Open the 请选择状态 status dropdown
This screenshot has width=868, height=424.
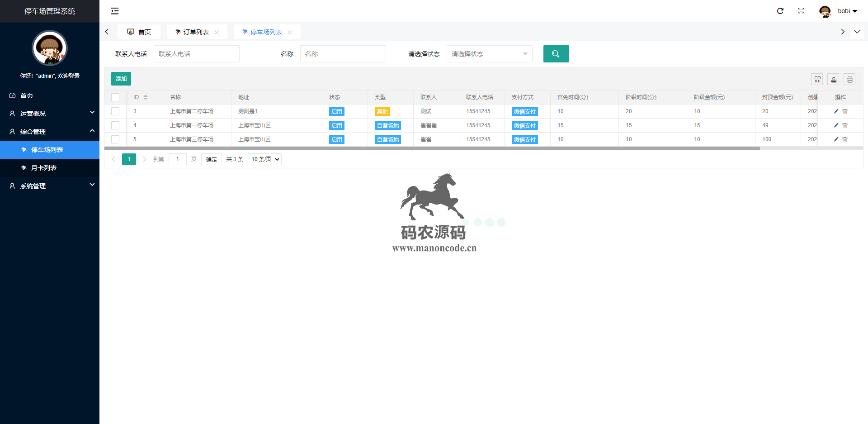pyautogui.click(x=489, y=53)
